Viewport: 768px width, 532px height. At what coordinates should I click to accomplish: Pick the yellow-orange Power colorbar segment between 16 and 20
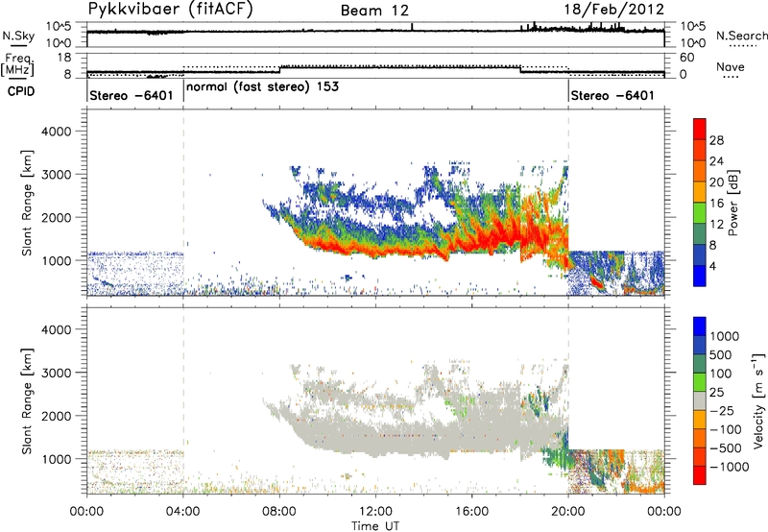tap(700, 192)
